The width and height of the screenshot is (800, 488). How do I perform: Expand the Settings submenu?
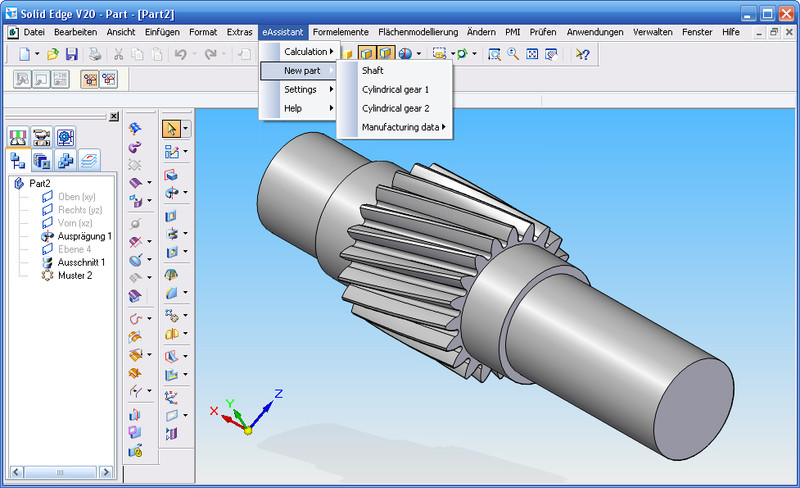click(x=300, y=89)
